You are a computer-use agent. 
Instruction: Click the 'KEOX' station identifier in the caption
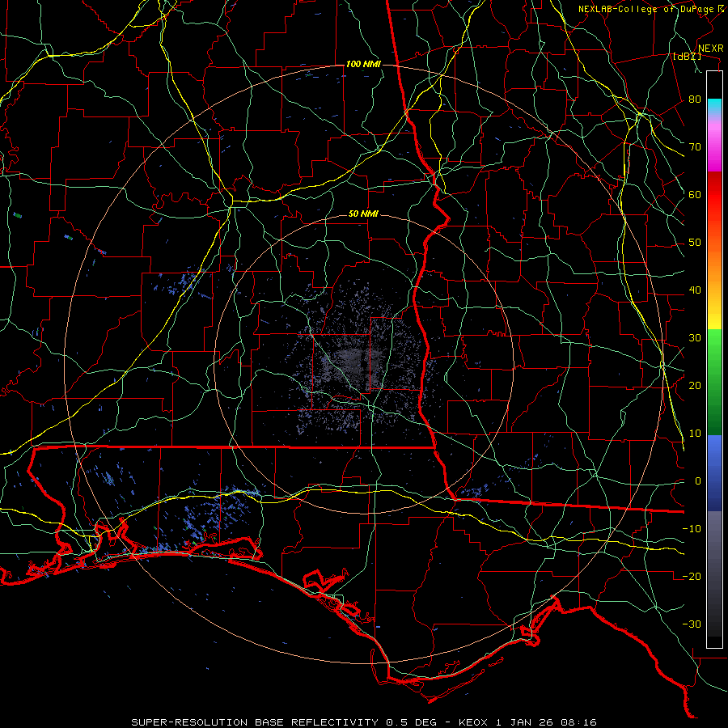coord(473,722)
